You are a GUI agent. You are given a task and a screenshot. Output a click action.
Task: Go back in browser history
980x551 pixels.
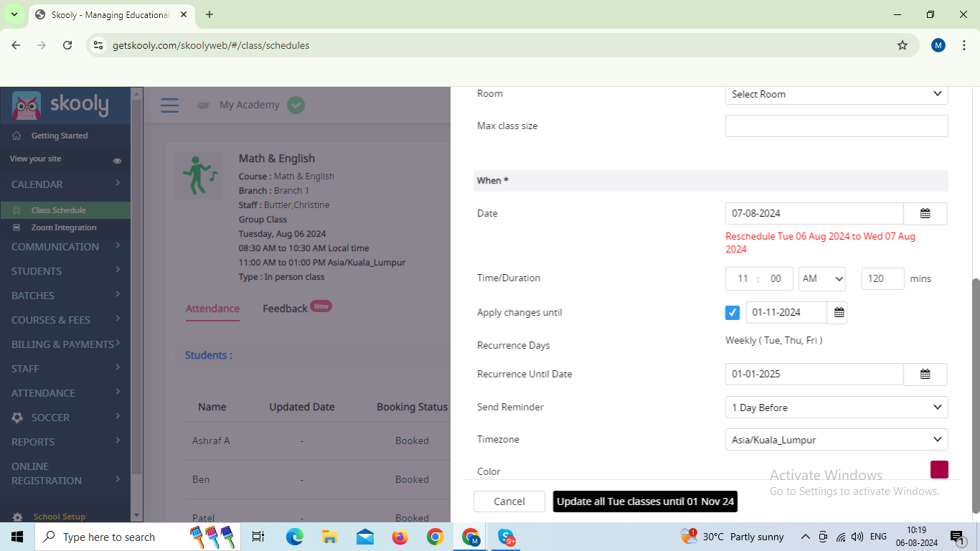point(16,45)
